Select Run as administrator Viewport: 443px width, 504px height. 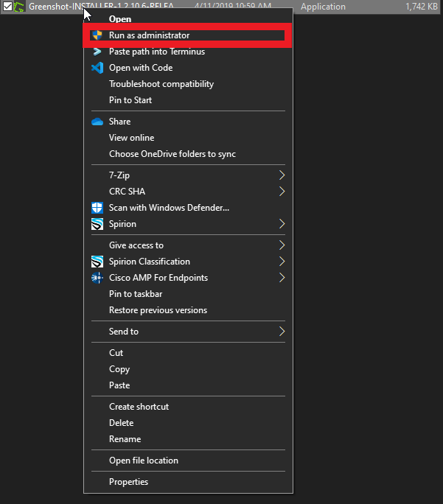(x=187, y=35)
